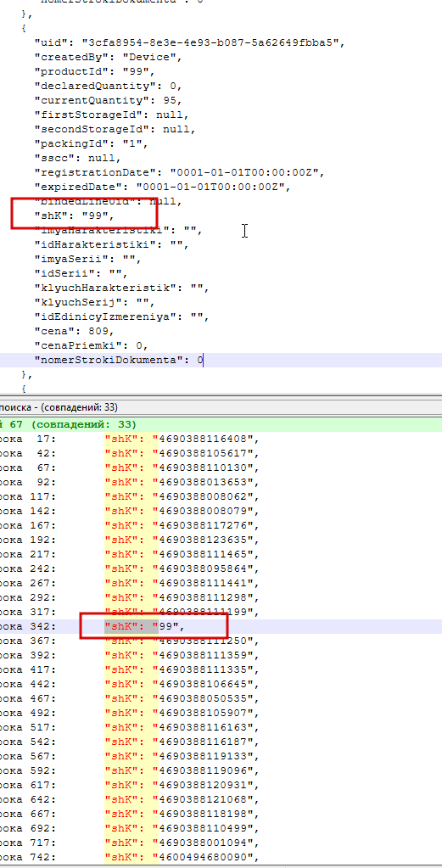Viewport: 442px width, 868px height.
Task: Click the cenaPriemki: 0 line
Action: (92, 344)
